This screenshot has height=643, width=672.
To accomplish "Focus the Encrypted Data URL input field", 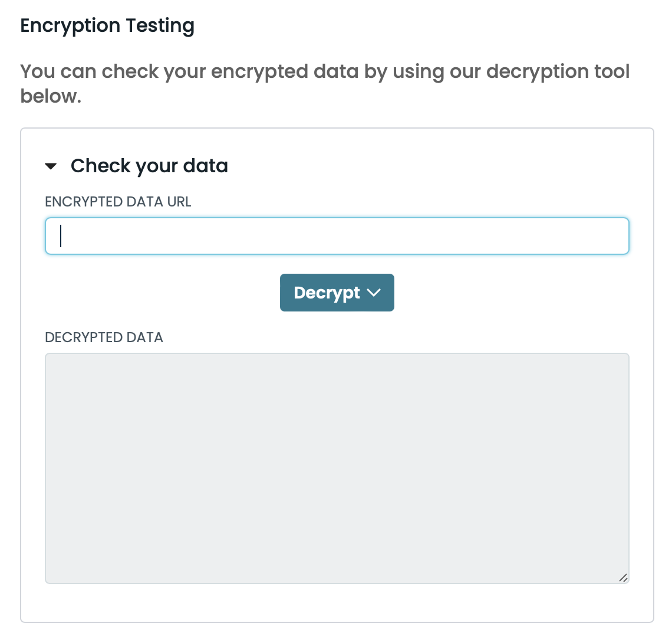I will [x=337, y=236].
